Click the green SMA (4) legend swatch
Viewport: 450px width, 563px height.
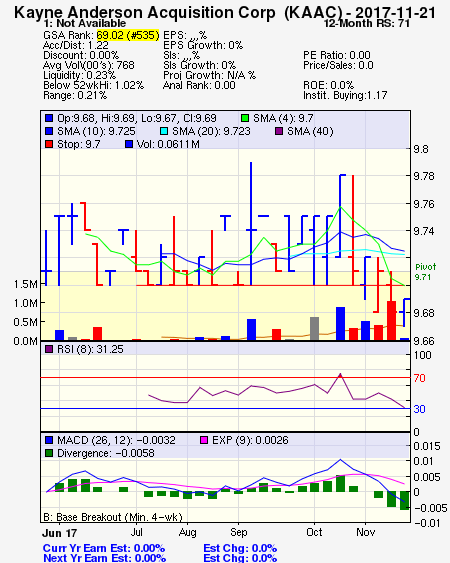[245, 118]
